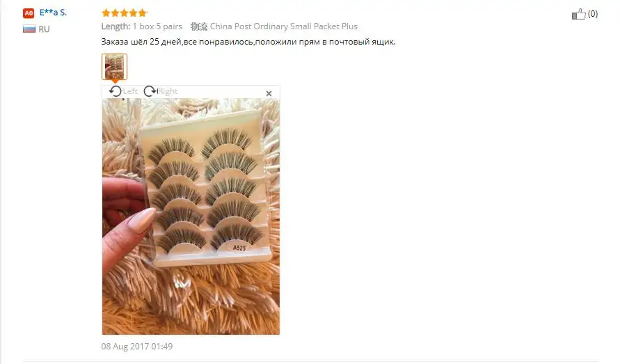The image size is (620, 364).
Task: Click the review date 08 Aug 2017
Action: [137, 346]
